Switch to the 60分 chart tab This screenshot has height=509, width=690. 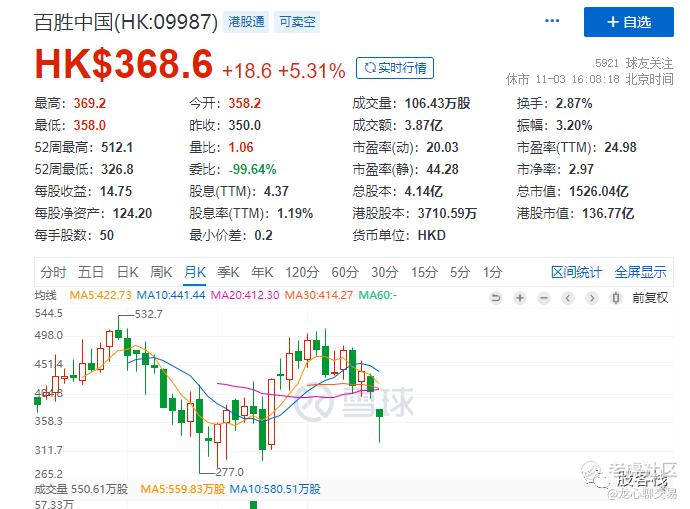click(x=345, y=272)
